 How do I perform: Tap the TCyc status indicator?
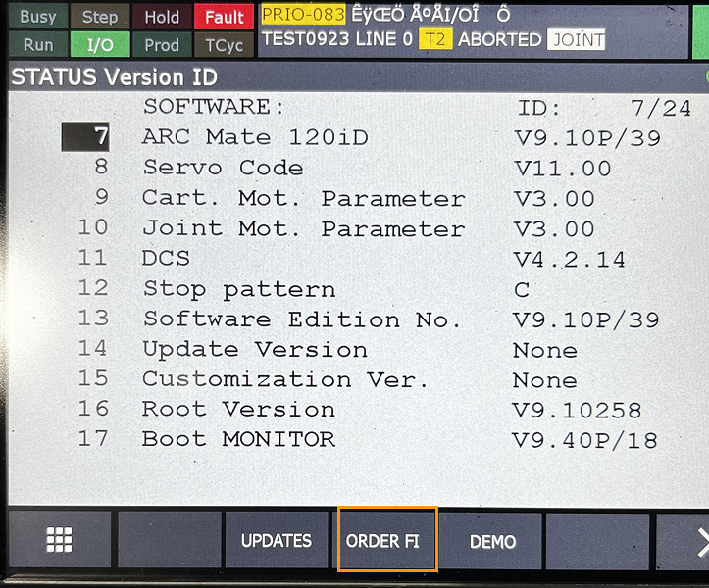225,45
